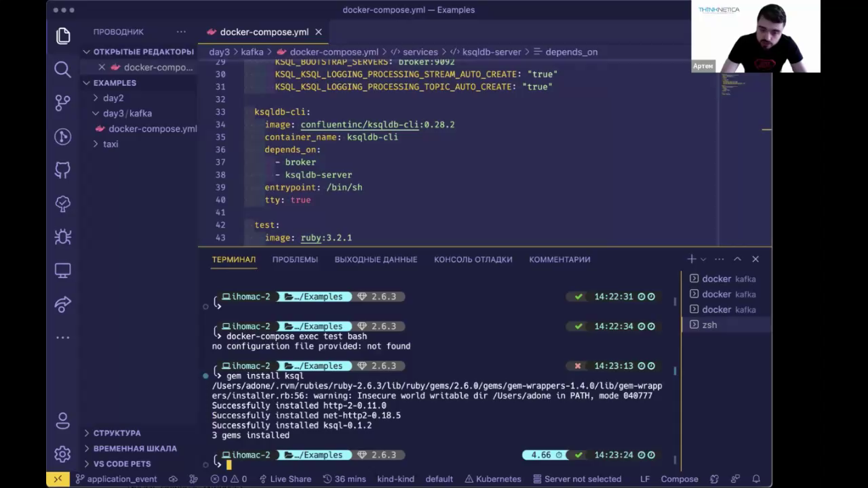Open Run and Debug bug icon
The height and width of the screenshot is (488, 868).
tap(62, 237)
